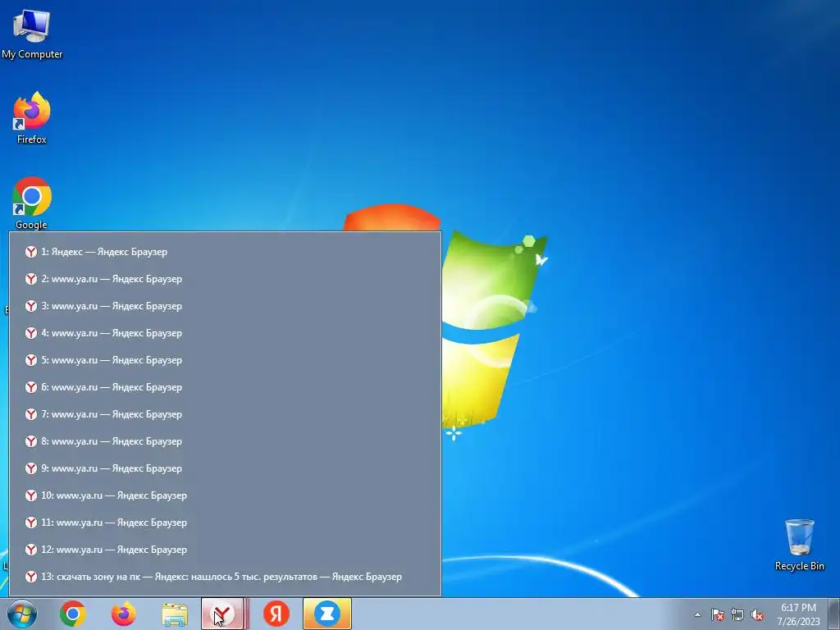Viewport: 840px width, 630px height.
Task: Click the Yandex Browser taskbar button
Action: (221, 614)
